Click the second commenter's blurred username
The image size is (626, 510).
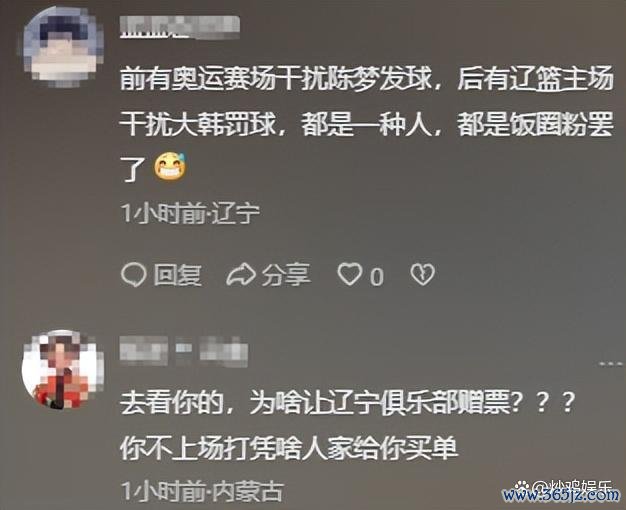(184, 351)
